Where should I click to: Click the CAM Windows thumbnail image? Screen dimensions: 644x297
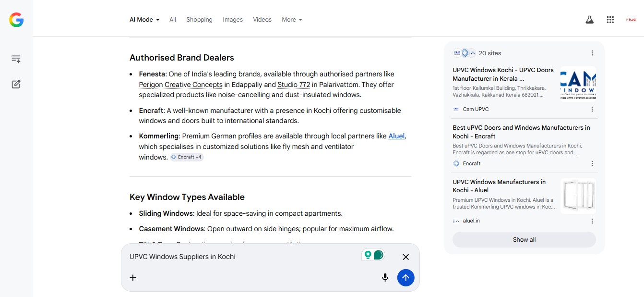(578, 84)
